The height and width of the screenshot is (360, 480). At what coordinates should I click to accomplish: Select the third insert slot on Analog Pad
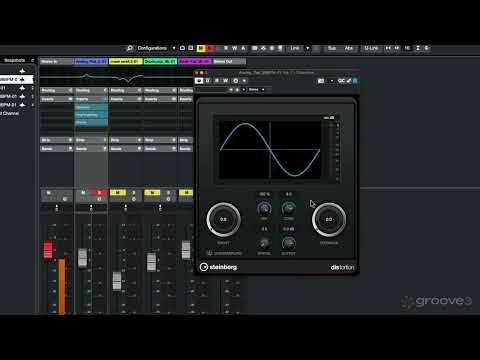coord(91,122)
